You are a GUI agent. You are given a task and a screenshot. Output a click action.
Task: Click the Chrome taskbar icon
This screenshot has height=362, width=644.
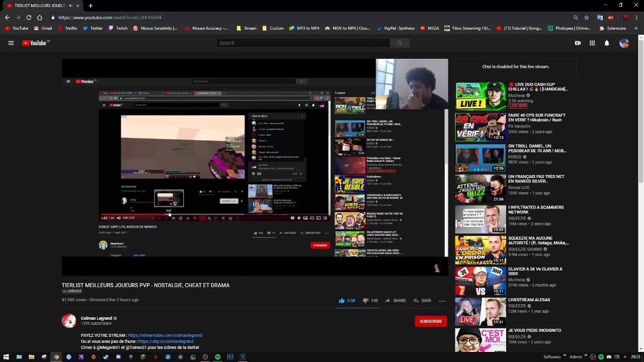(56, 357)
